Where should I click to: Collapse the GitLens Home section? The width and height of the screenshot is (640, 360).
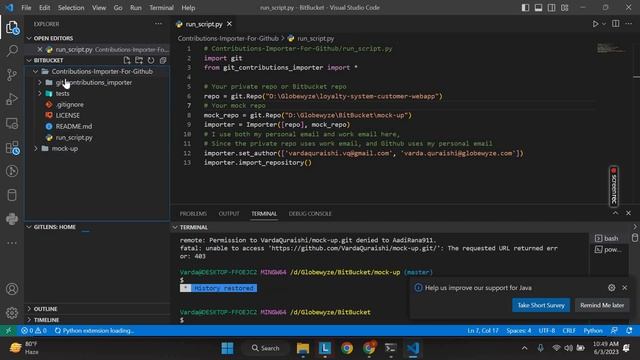tap(29, 227)
